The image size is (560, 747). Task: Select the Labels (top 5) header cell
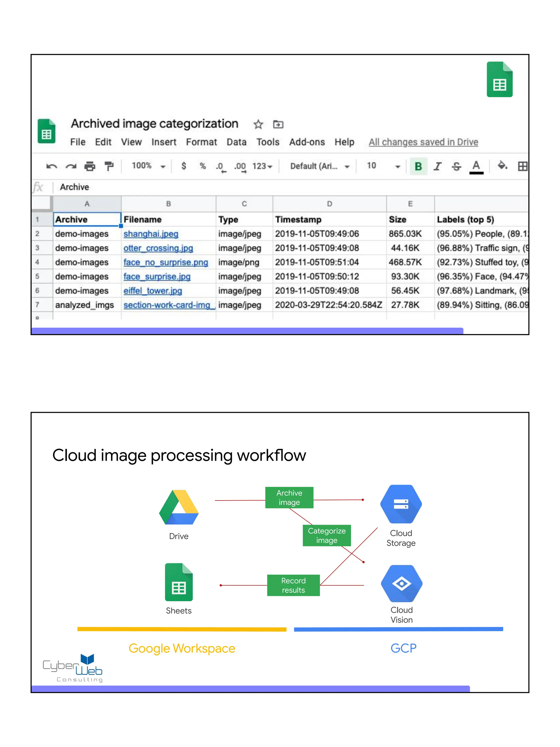[x=481, y=220]
